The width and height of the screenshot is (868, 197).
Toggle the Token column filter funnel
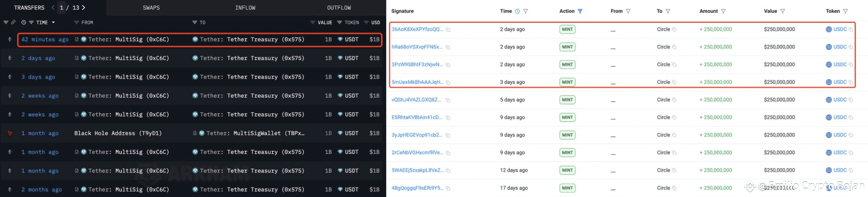[x=845, y=11]
